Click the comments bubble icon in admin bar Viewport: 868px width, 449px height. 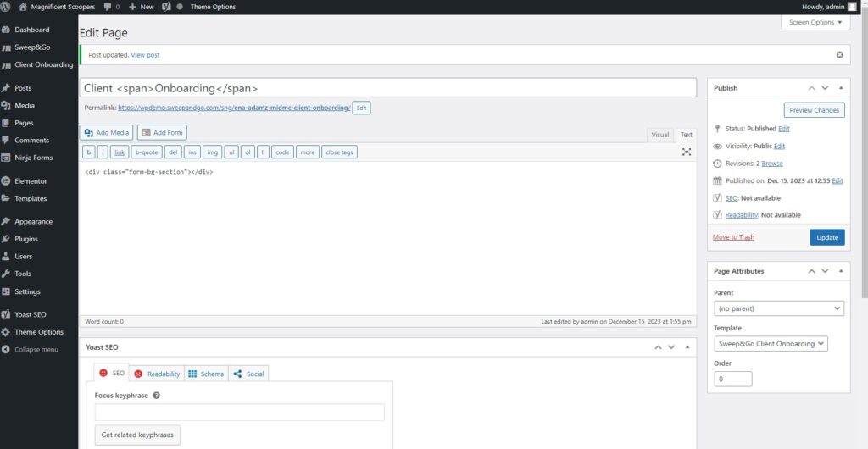[x=108, y=7]
